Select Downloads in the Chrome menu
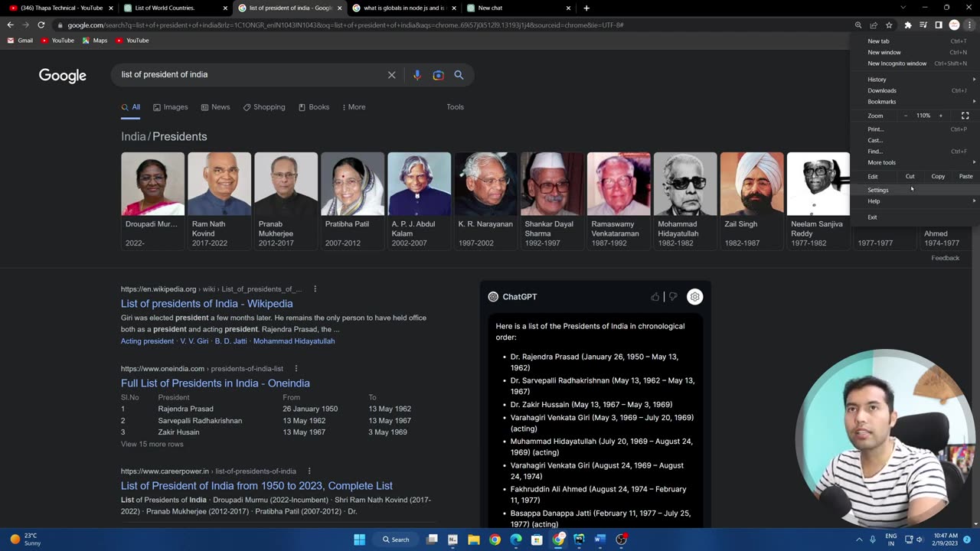 point(914,90)
